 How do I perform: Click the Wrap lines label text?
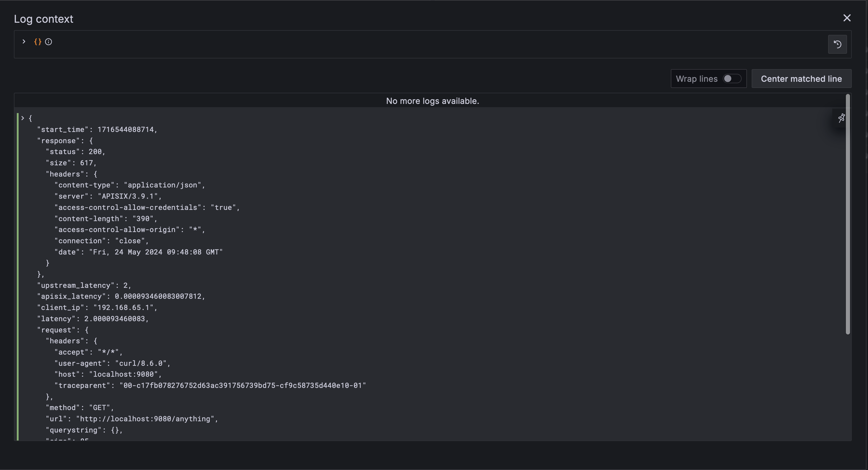click(x=696, y=79)
